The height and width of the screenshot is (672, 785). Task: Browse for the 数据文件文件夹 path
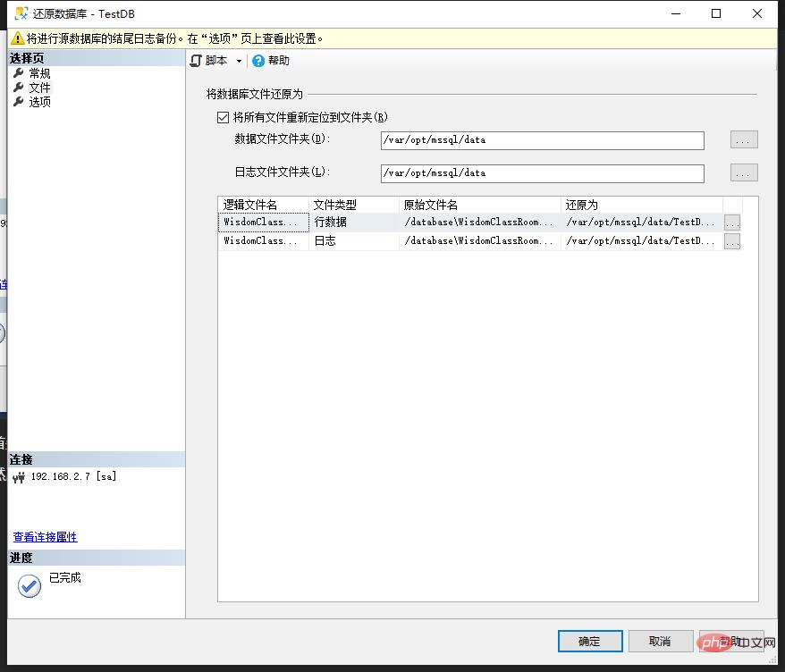(744, 140)
